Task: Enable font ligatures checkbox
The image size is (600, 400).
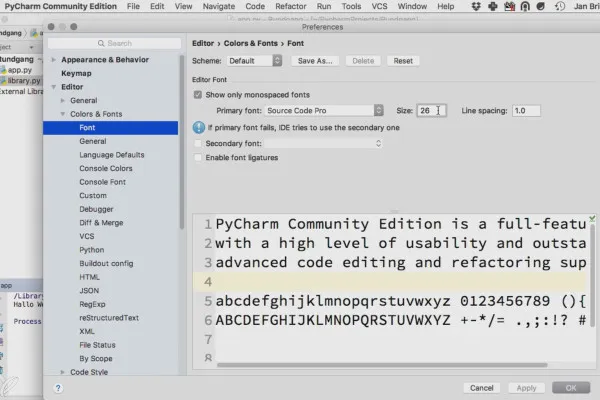Action: (198, 157)
